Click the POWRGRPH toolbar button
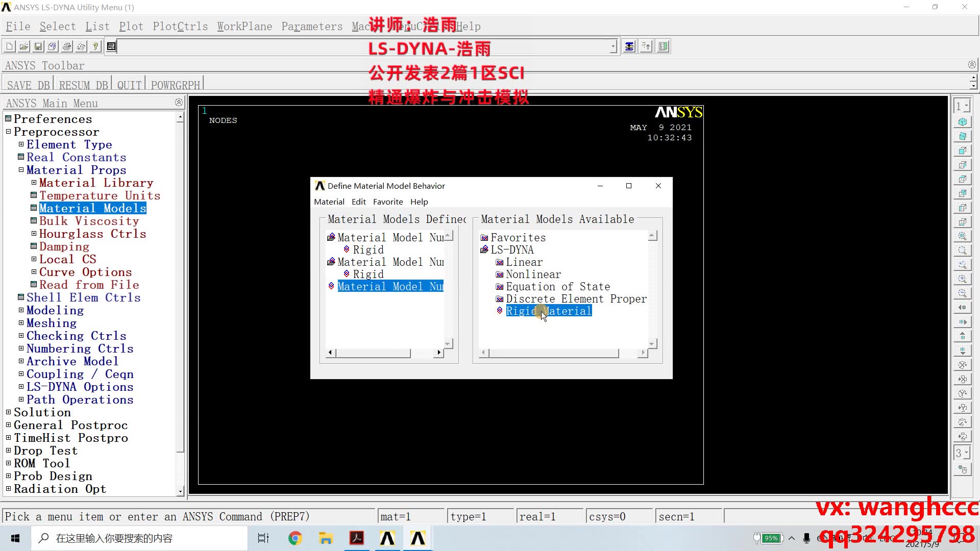Image resolution: width=980 pixels, height=551 pixels. click(x=175, y=85)
